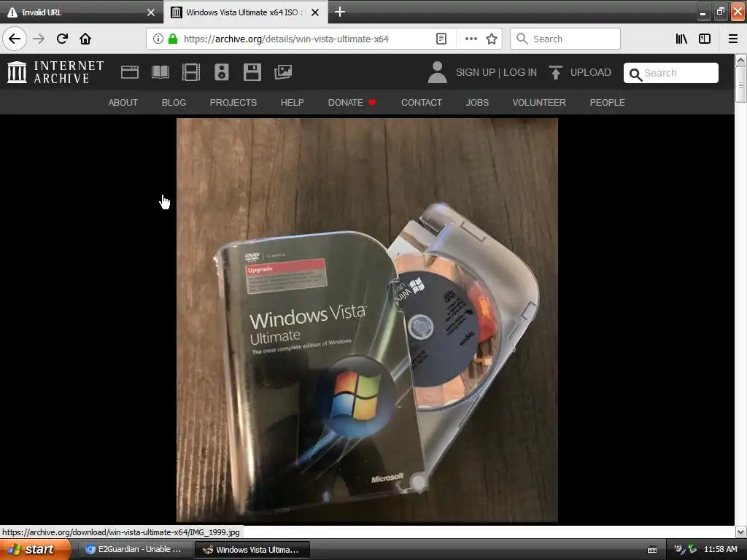The width and height of the screenshot is (747, 560).
Task: Click SIGN UP
Action: pos(476,72)
